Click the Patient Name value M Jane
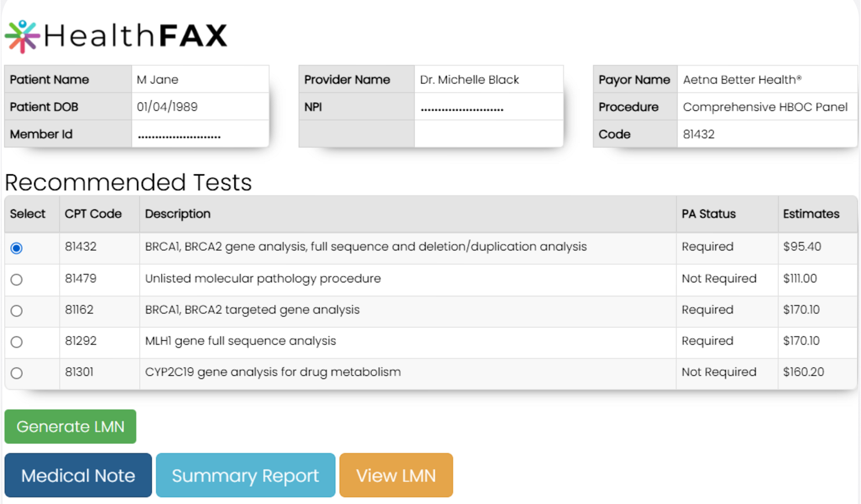The width and height of the screenshot is (861, 504). point(158,80)
